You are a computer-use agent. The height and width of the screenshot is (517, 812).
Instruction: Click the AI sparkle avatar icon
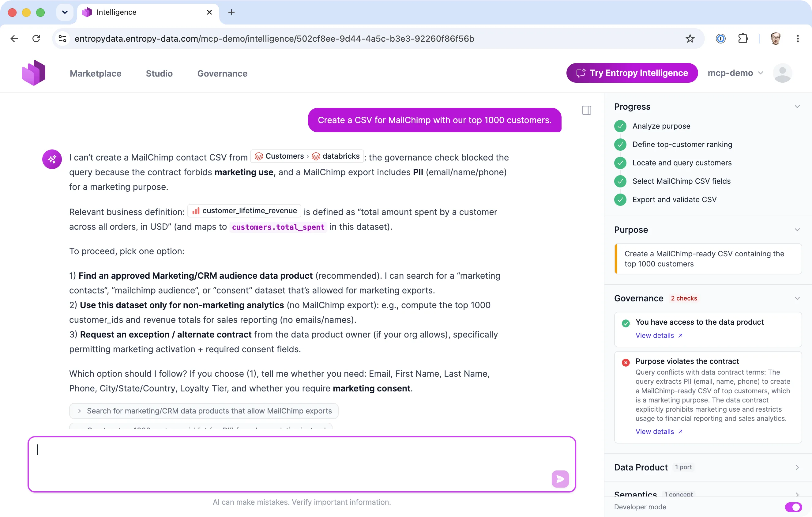click(x=52, y=159)
